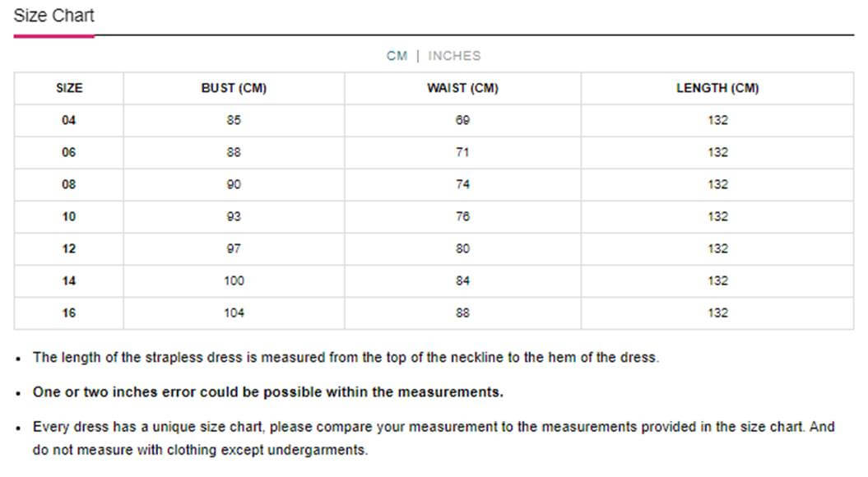Click waist value 74 for size 08
Viewport: 868px width, 477px height.
462,184
